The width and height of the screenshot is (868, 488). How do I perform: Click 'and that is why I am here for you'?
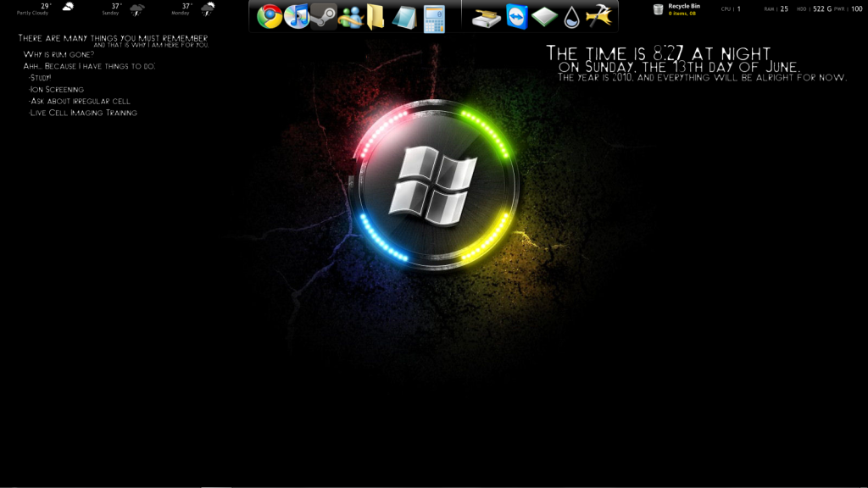point(151,45)
